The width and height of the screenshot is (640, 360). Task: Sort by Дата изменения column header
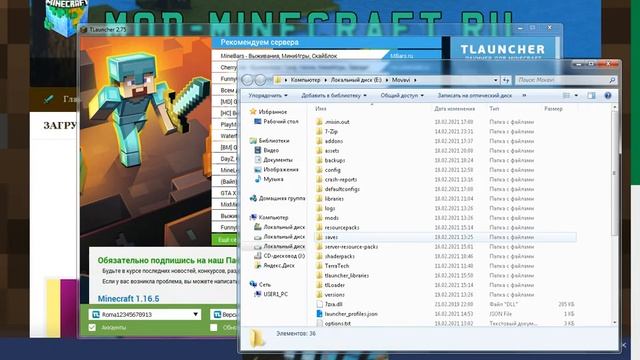(x=454, y=109)
